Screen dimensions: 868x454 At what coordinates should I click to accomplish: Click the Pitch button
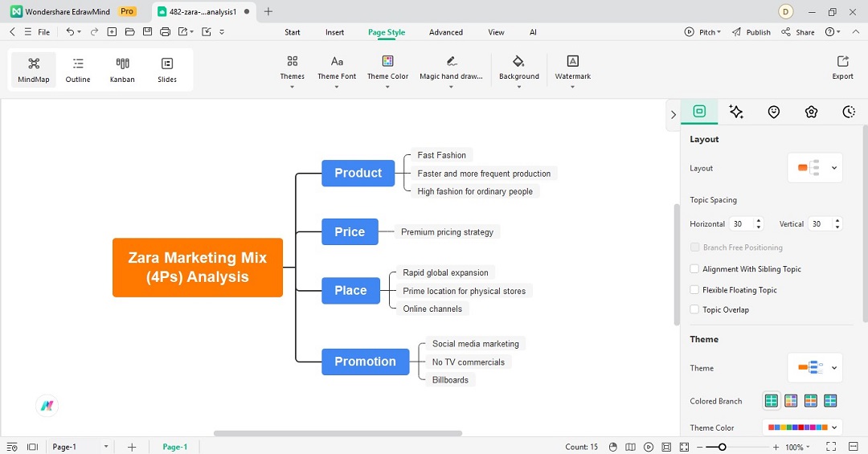point(702,32)
